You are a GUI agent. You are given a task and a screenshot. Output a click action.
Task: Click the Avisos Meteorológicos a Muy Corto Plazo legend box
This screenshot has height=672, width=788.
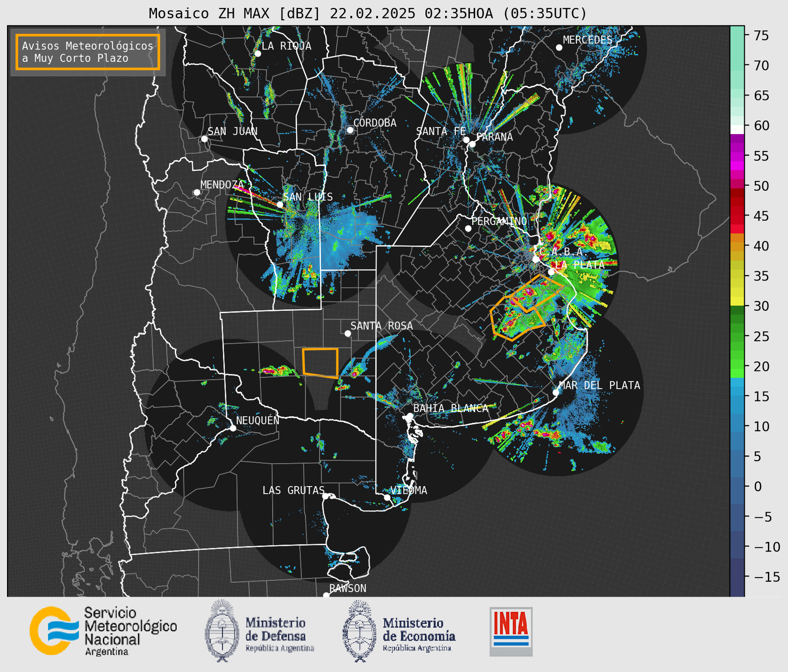(88, 51)
